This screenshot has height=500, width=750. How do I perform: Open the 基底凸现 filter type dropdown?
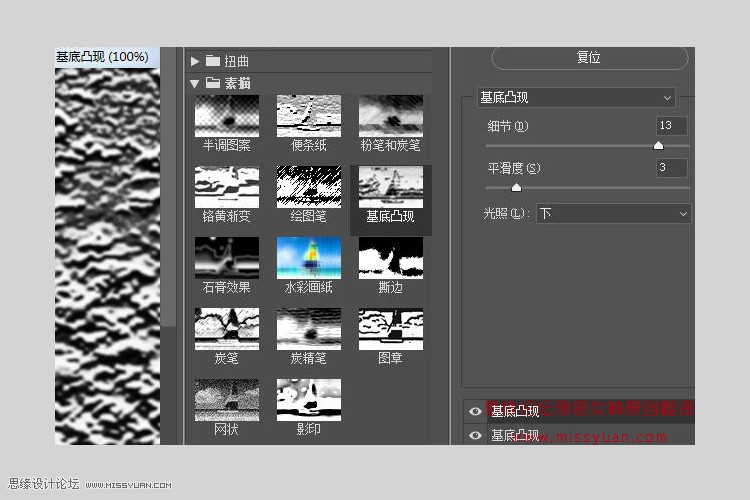[x=576, y=98]
